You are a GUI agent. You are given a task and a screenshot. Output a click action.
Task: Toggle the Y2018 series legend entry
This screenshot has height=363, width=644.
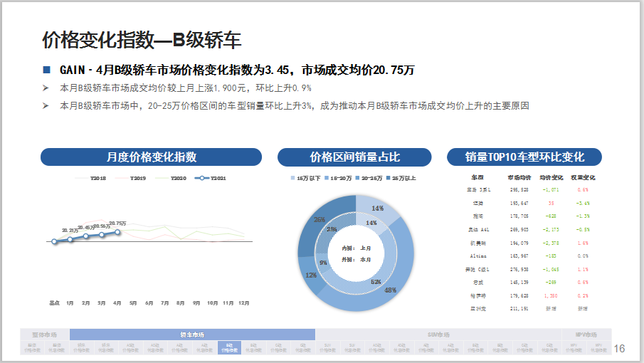(91, 178)
